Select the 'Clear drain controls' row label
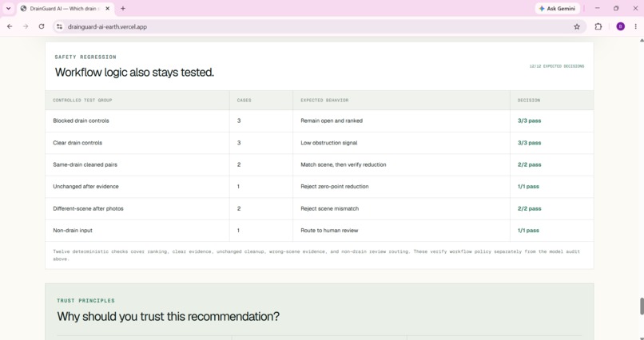The height and width of the screenshot is (340, 644). [x=78, y=143]
